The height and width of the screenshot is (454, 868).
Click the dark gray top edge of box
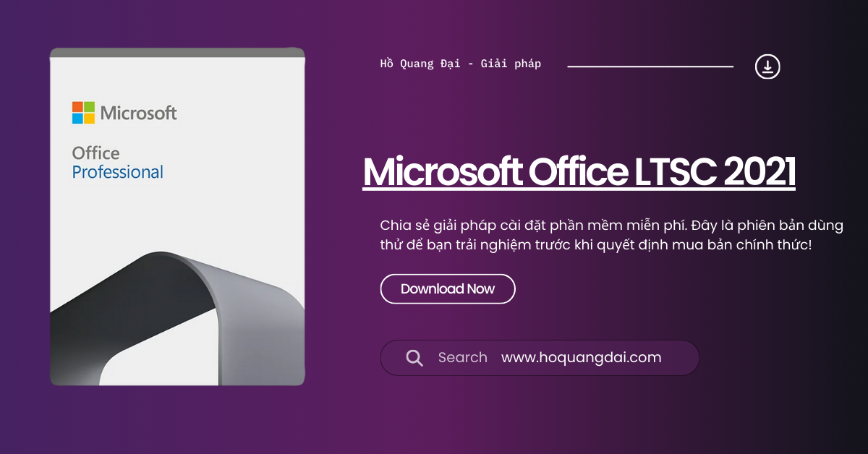(x=177, y=53)
